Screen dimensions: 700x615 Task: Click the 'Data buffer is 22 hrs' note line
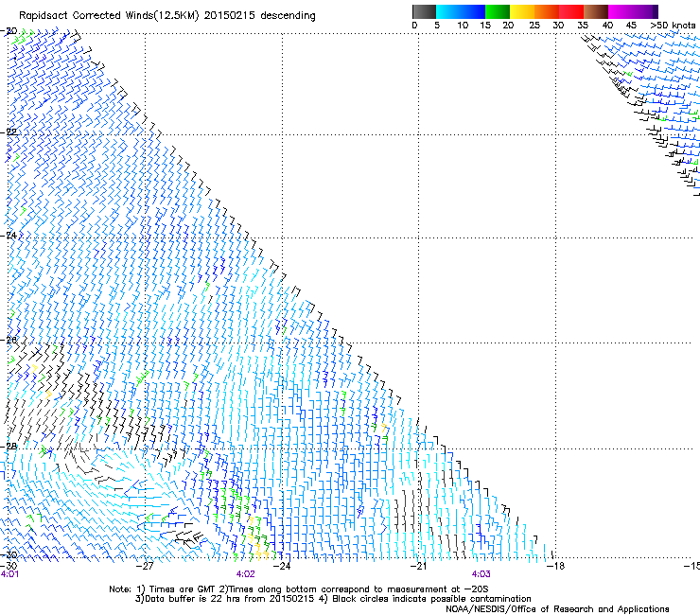pyautogui.click(x=333, y=599)
